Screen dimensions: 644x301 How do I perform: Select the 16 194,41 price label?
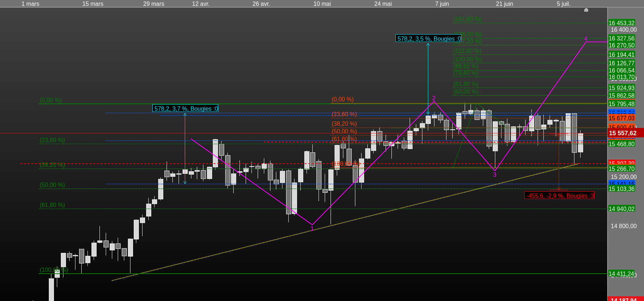coord(622,55)
